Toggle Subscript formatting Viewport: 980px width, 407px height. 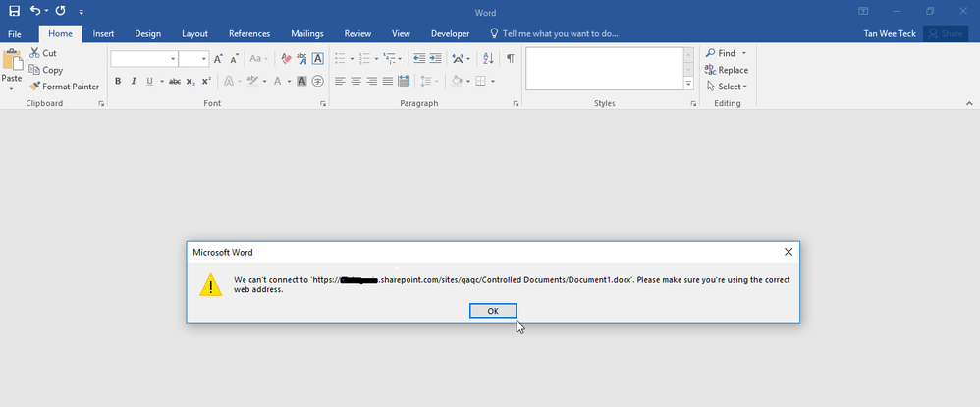191,81
